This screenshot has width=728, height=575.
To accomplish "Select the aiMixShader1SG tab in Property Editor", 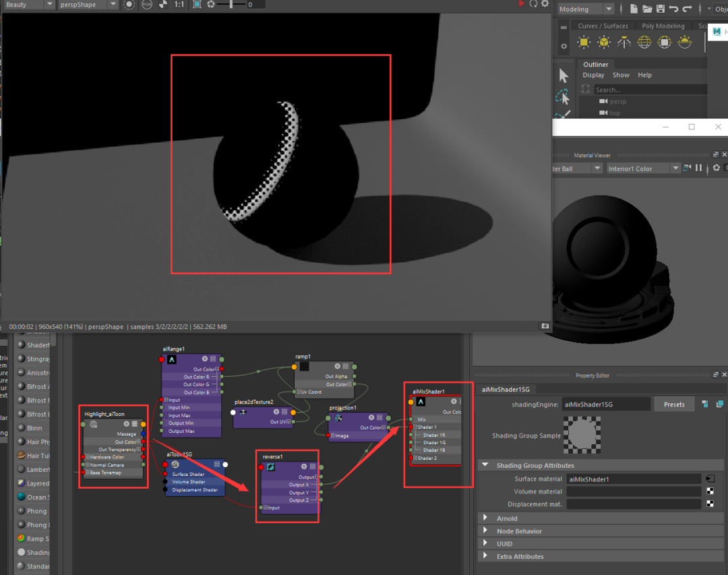I will pos(506,389).
